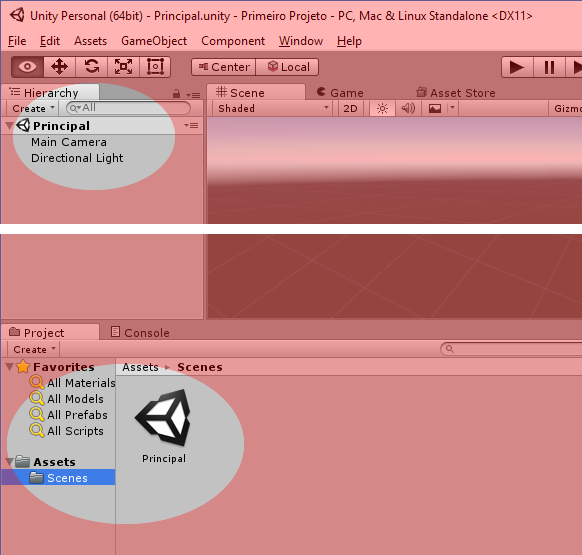Screen dimensions: 582x555
Task: Collapse the Assets folder foldout
Action: [10, 462]
